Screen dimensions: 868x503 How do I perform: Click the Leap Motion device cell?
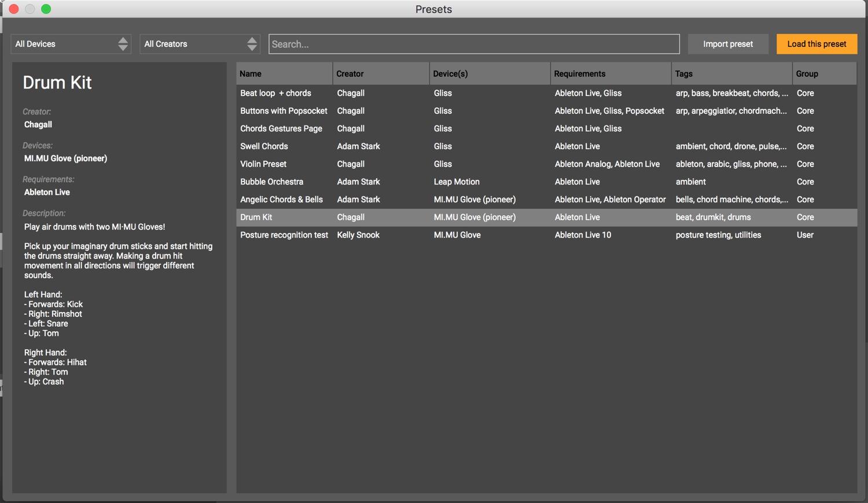[x=457, y=182]
